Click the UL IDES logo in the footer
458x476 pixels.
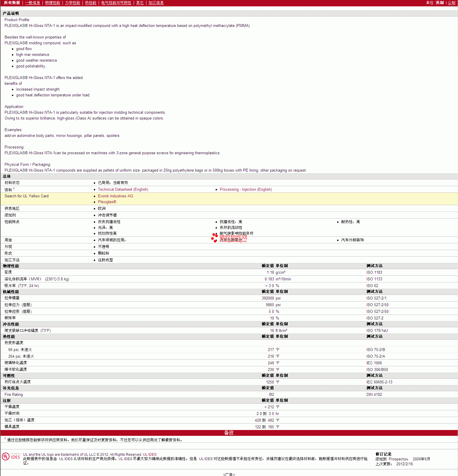11,457
